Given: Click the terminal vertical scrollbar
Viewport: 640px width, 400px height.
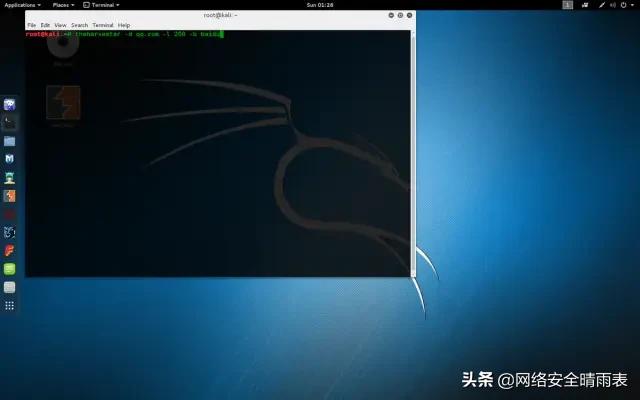Looking at the screenshot, I should [x=413, y=153].
